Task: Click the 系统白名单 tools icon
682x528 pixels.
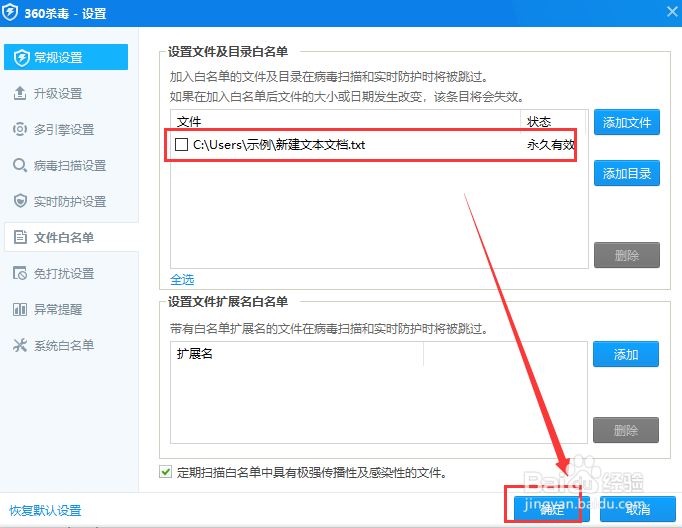Action: click(x=20, y=345)
